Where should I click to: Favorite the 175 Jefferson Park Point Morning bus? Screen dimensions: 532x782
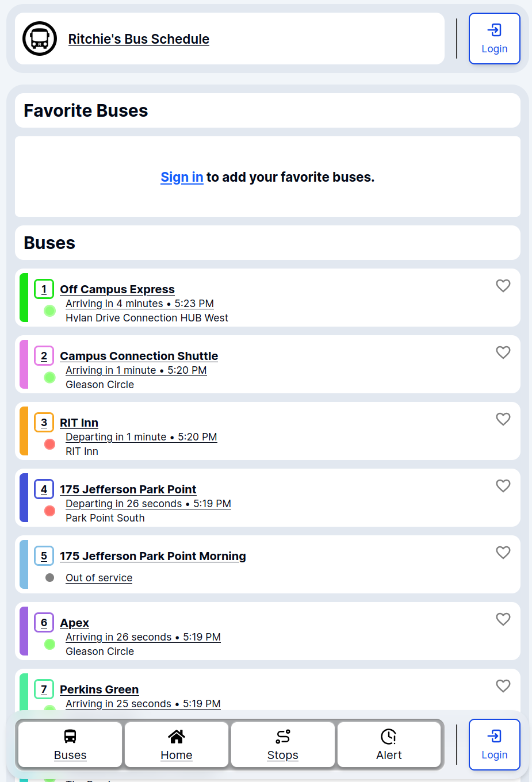(x=503, y=553)
